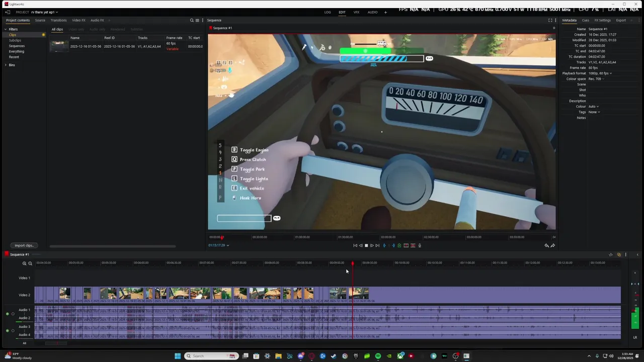Toggle Audio 1/2 solo circle

(x=13, y=314)
